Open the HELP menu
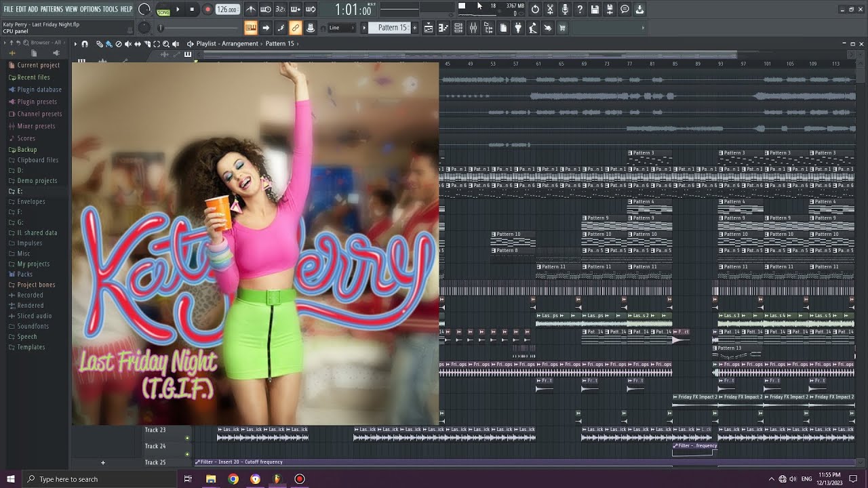This screenshot has height=488, width=868. [126, 9]
